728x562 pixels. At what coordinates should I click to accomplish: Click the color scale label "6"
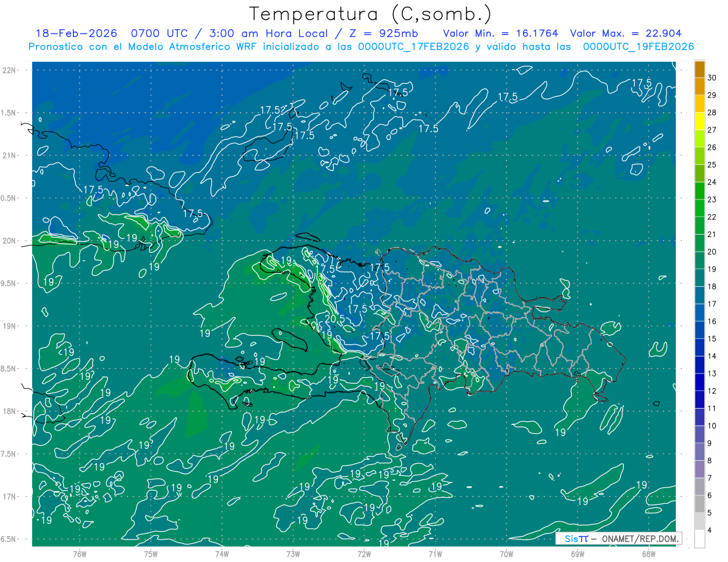point(710,496)
